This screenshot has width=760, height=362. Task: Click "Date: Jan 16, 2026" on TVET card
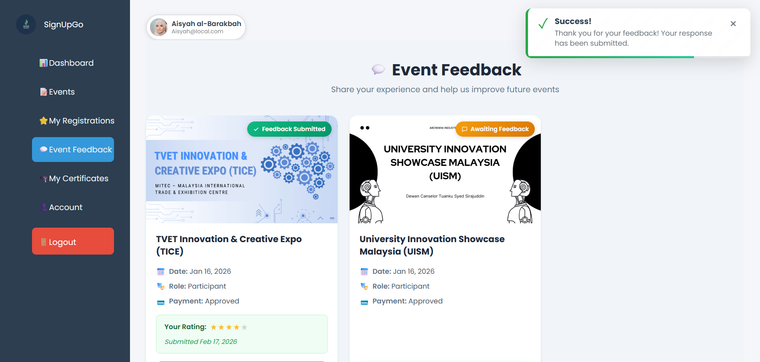(200, 271)
